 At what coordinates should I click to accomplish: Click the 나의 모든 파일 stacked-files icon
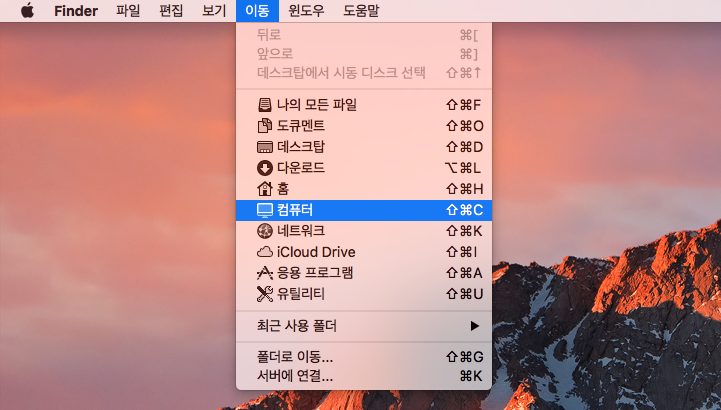pos(264,105)
